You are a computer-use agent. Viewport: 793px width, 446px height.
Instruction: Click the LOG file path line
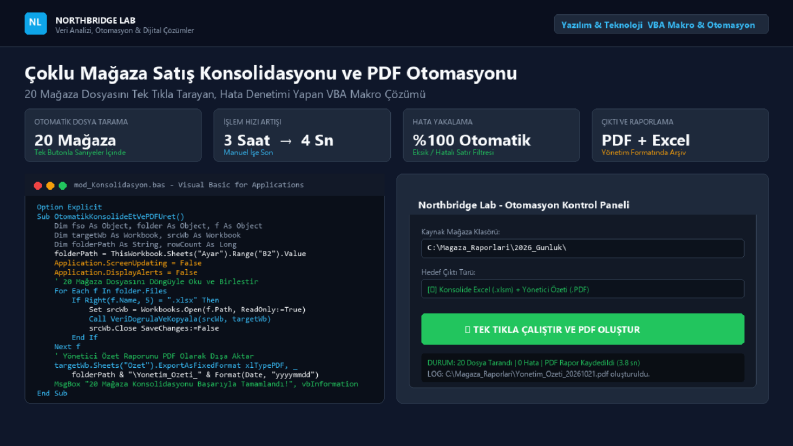pos(538,374)
